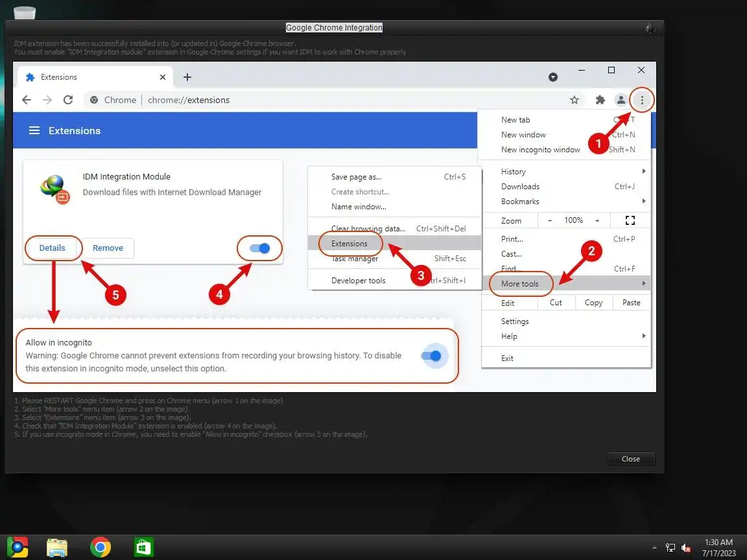
Task: Select Print... from the menu
Action: (x=567, y=239)
